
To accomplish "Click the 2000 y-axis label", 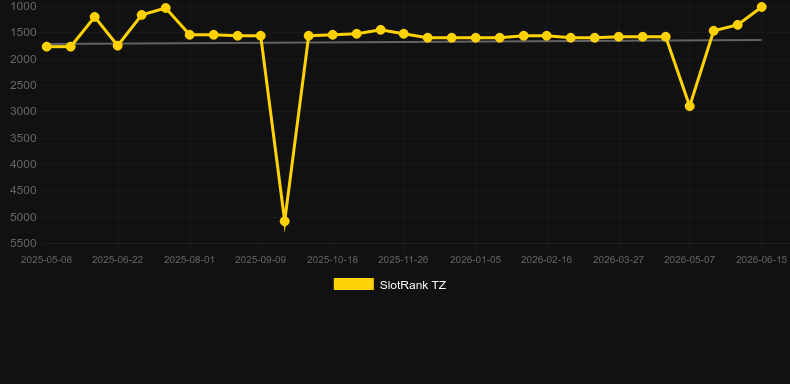I will 24,59.
